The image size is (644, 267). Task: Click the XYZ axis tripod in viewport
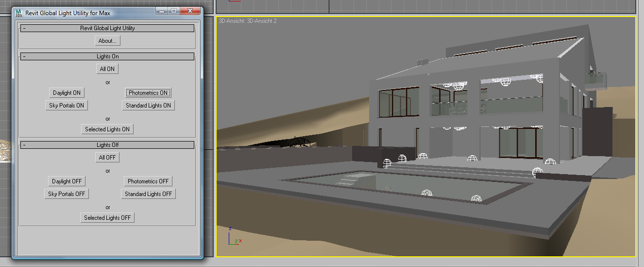(x=234, y=236)
